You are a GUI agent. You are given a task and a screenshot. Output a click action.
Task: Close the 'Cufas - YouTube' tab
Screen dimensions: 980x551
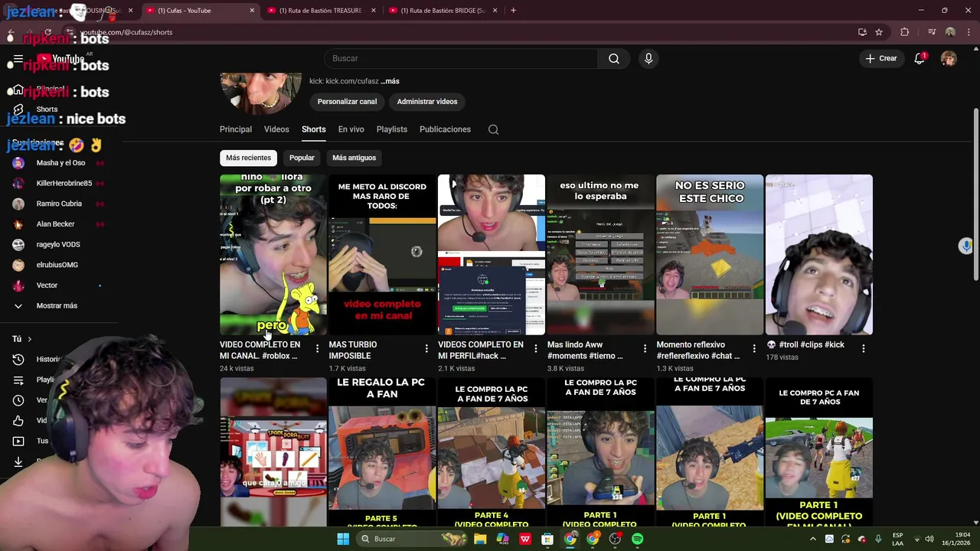252,11
